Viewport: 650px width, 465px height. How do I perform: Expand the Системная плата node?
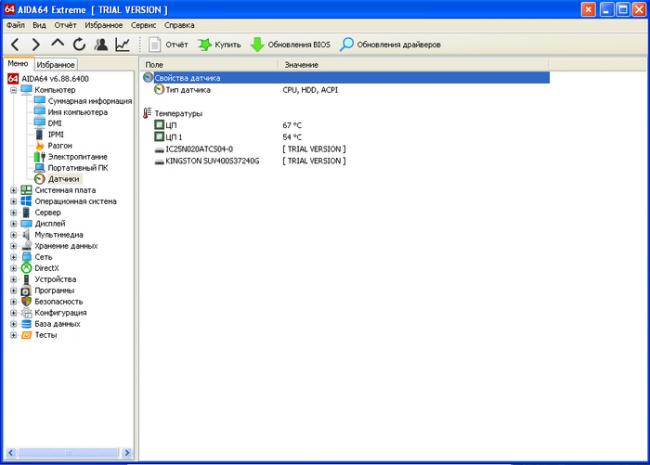coord(14,190)
